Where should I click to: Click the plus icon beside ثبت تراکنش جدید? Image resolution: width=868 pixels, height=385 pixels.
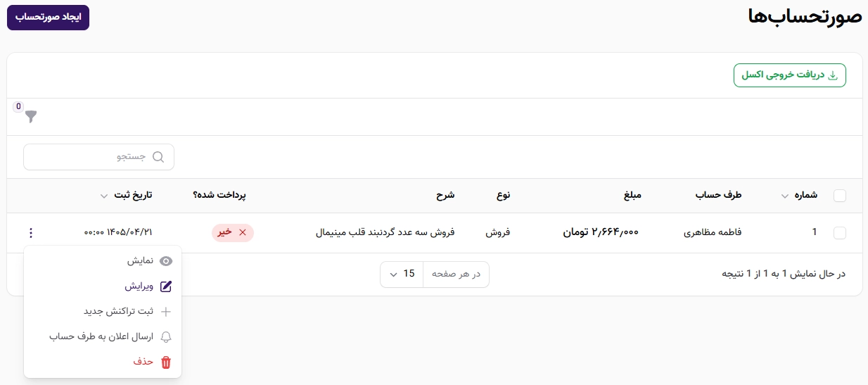coord(166,312)
